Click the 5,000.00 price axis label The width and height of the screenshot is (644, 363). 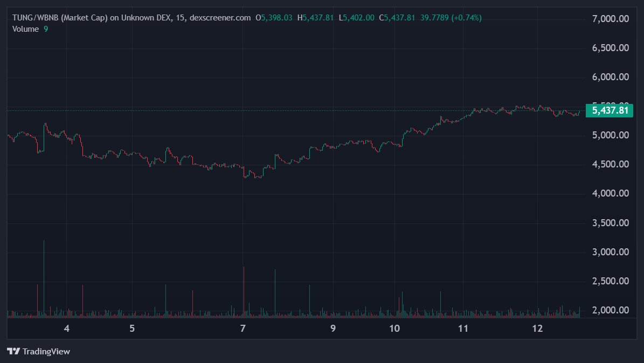coord(611,135)
